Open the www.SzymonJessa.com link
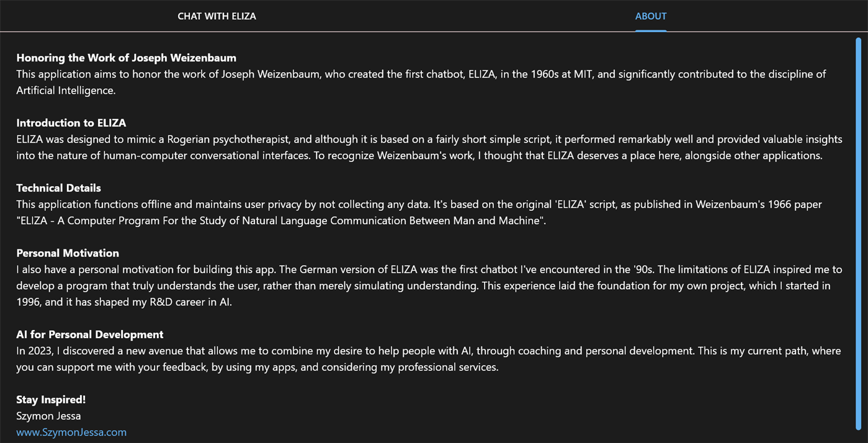Screen dimensions: 868x443 [71, 432]
